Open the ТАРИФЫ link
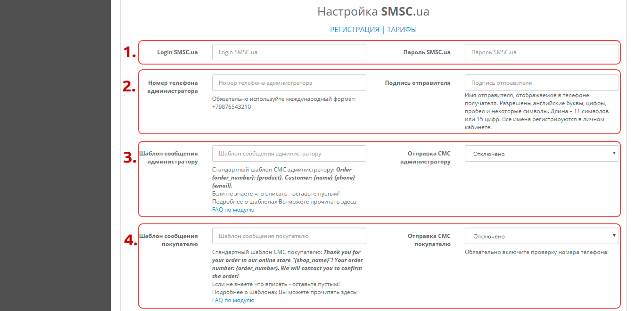Viewport: 644px width, 311px height. coord(402,30)
